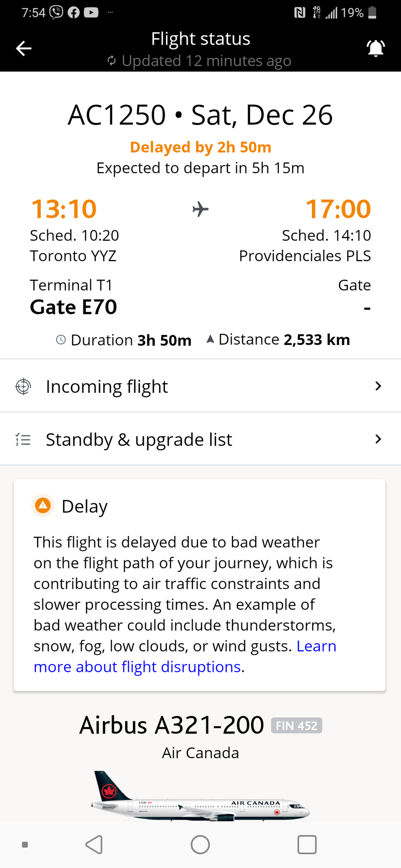Tap the Android home circle button
401x868 pixels.
click(x=200, y=845)
